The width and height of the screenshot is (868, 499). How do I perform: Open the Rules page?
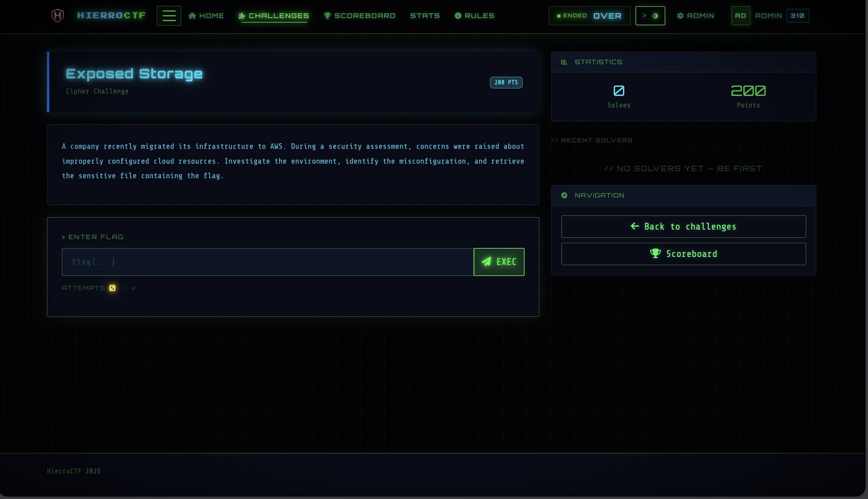point(474,16)
